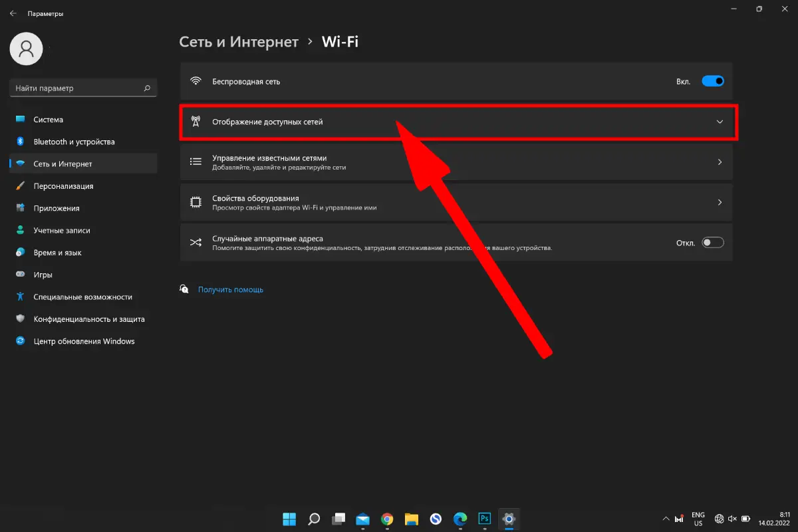Image resolution: width=798 pixels, height=532 pixels.
Task: Open the Игры category
Action: (83, 275)
